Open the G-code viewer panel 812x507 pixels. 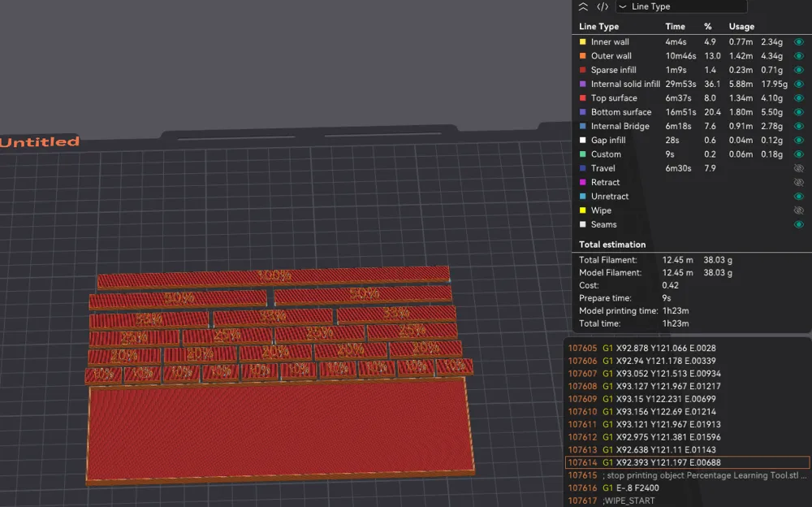point(601,6)
